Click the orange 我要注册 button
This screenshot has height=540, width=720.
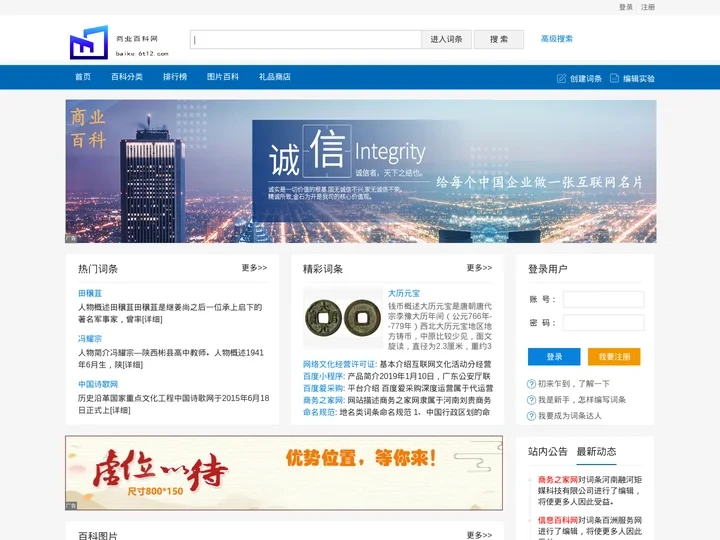coord(614,357)
